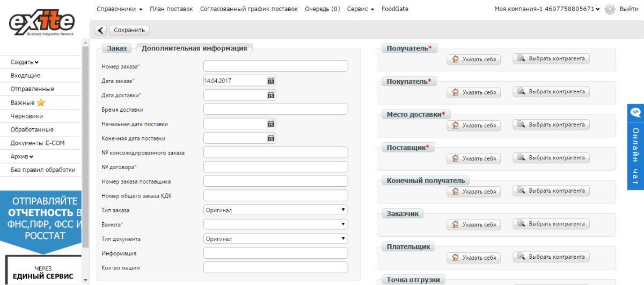Screen dimensions: 644x285
Task: Open FoodGate menu item
Action: click(394, 9)
